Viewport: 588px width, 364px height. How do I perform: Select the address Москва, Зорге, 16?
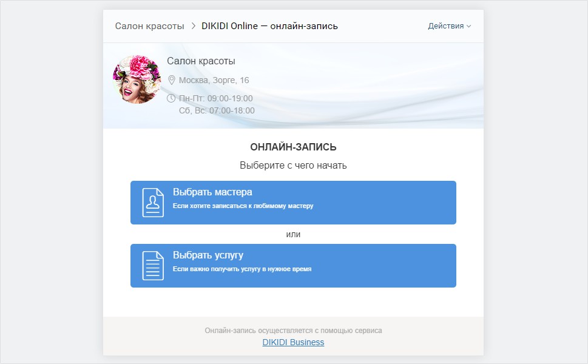214,80
